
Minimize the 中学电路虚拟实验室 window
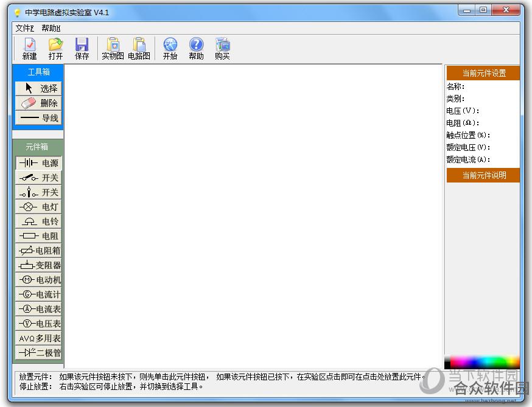[467, 10]
